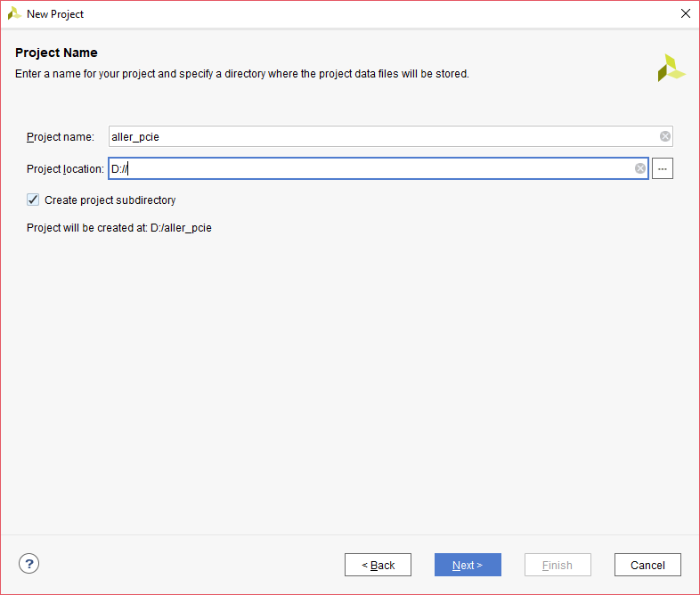Click the Vivado leaf logo in header
Image resolution: width=700 pixels, height=595 pixels.
pos(671,68)
